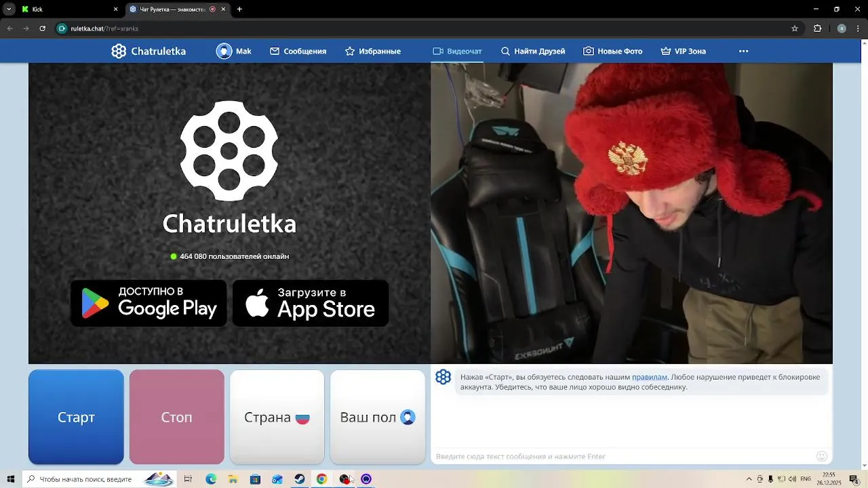Screen dimensions: 868x488
Task: Open the Chrome profile avatar
Action: point(842,28)
